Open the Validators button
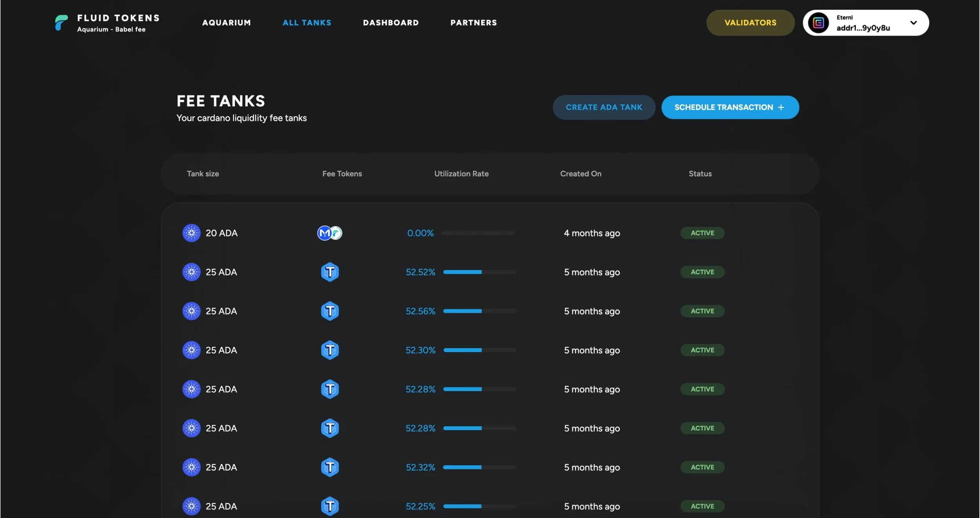 pos(750,23)
